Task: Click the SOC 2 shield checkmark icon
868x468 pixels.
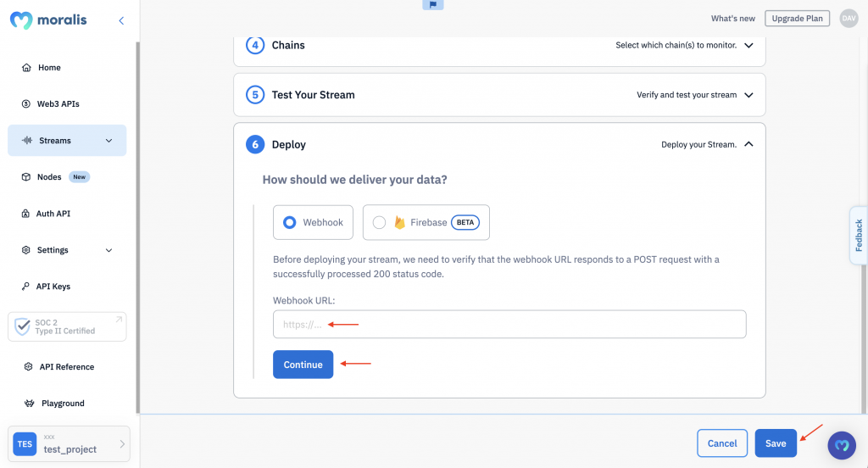Action: pyautogui.click(x=22, y=326)
